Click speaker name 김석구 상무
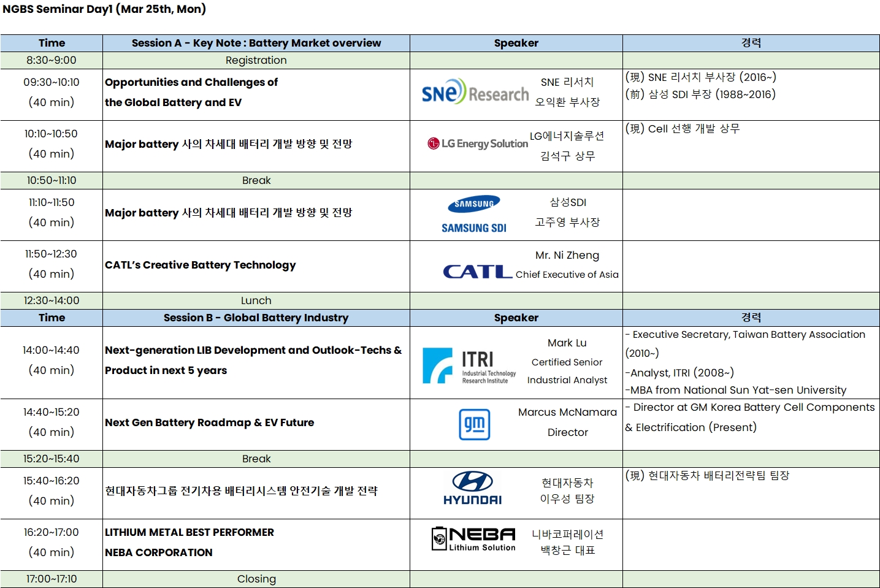This screenshot has width=880, height=588. 567,156
